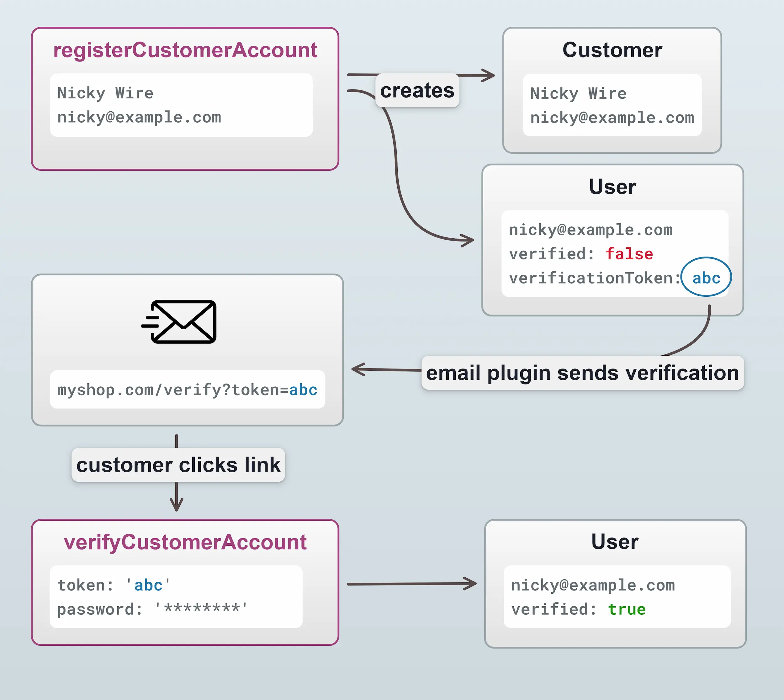Screen dimensions: 784x700
Task: Click the arrowhead pointing into the verified User box
Action: (471, 583)
